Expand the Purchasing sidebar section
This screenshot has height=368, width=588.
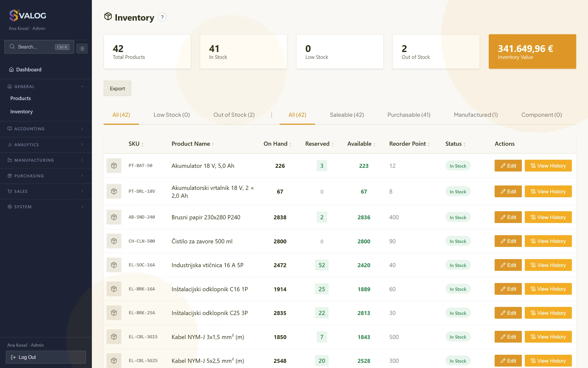pos(46,176)
